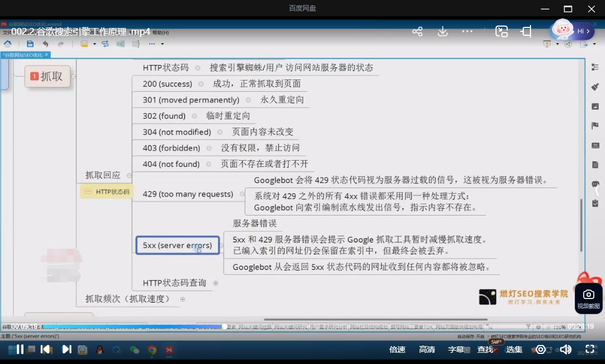
Task: Mute the player volume speaker icon
Action: click(x=566, y=349)
